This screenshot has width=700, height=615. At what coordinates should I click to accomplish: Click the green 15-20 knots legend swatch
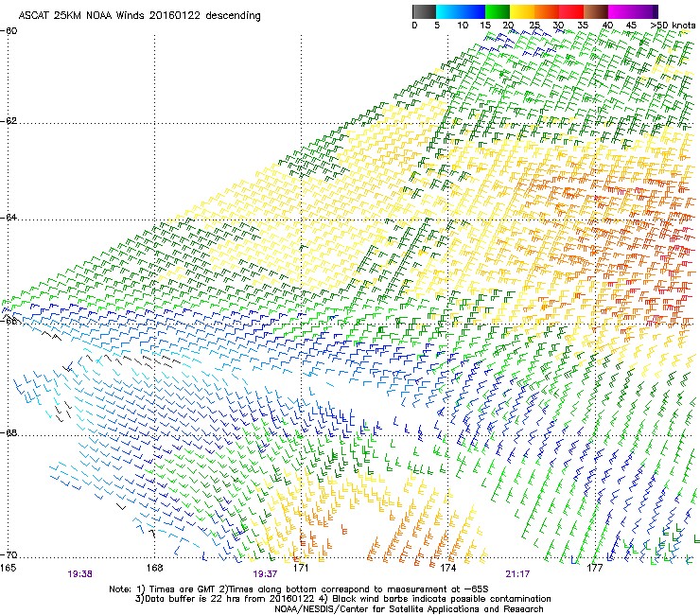(498, 11)
